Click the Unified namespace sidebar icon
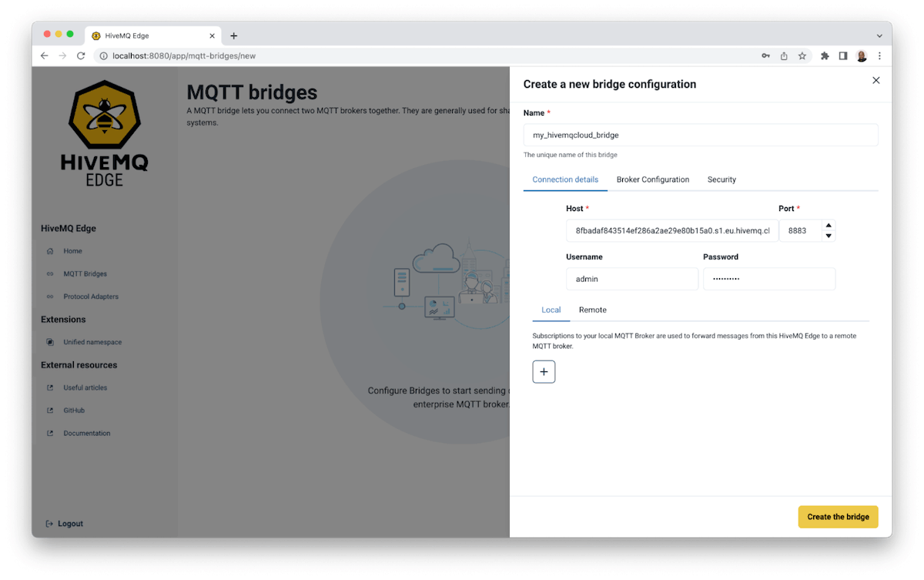Image resolution: width=924 pixels, height=580 pixels. click(50, 342)
